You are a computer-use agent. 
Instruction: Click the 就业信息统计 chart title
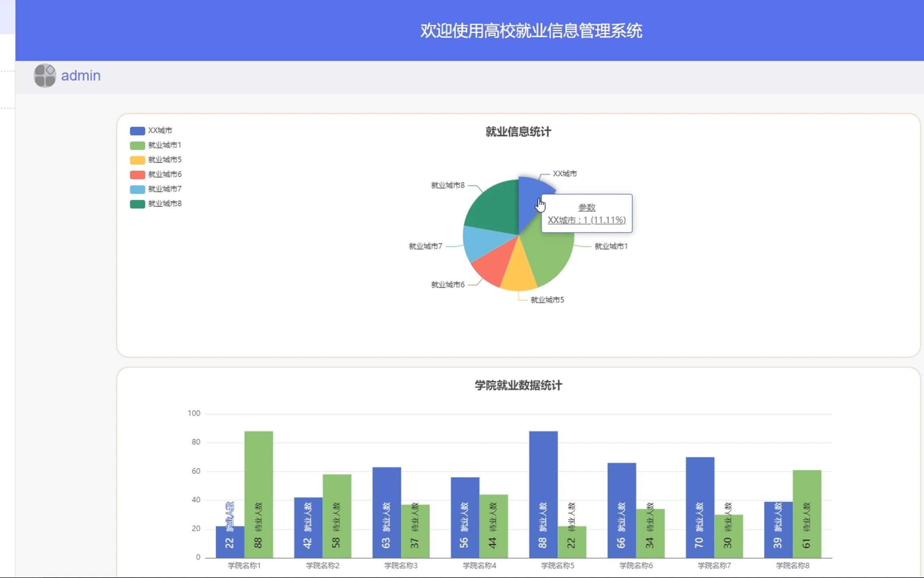(x=518, y=132)
